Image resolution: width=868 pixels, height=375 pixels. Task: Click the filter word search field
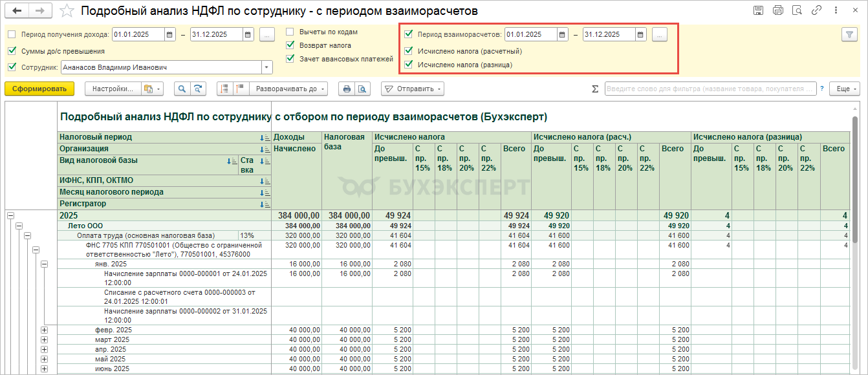[x=710, y=89]
